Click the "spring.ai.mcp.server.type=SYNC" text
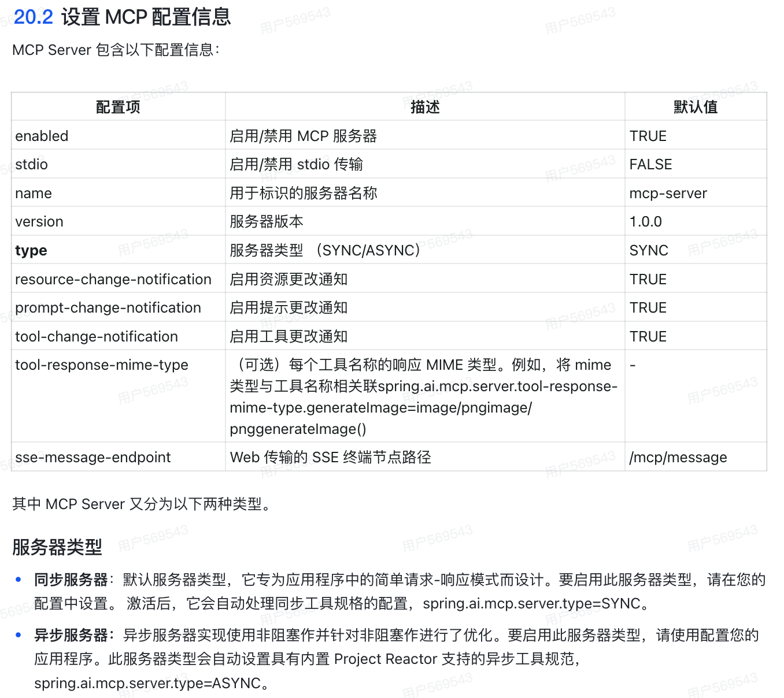Image resolution: width=784 pixels, height=698 pixels. [531, 604]
